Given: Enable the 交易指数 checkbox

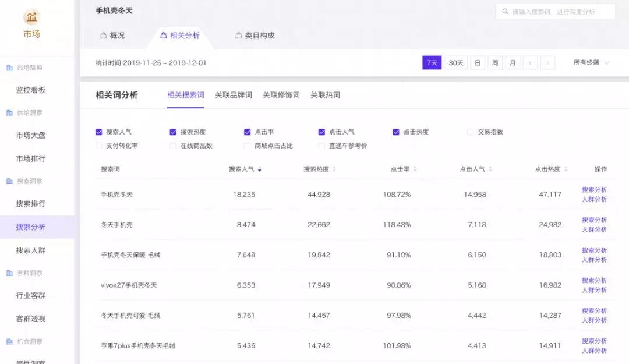Looking at the screenshot, I should pos(470,132).
